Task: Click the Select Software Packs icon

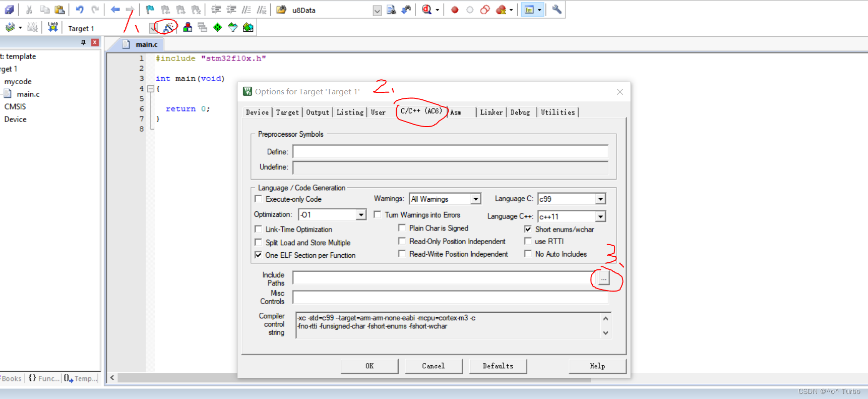Action: [233, 27]
